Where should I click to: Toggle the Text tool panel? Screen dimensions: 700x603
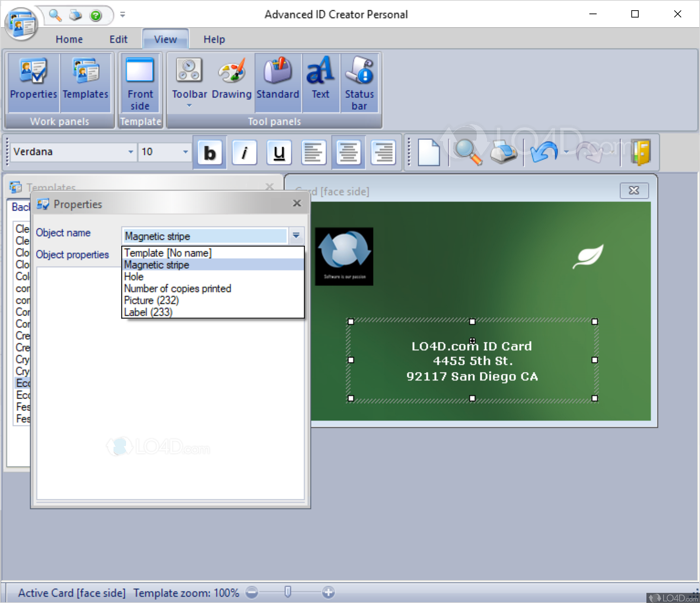(321, 82)
